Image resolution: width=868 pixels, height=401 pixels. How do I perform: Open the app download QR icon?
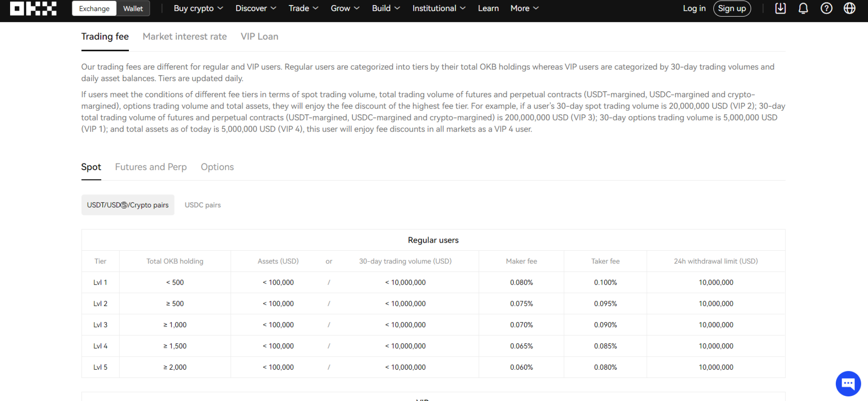780,8
